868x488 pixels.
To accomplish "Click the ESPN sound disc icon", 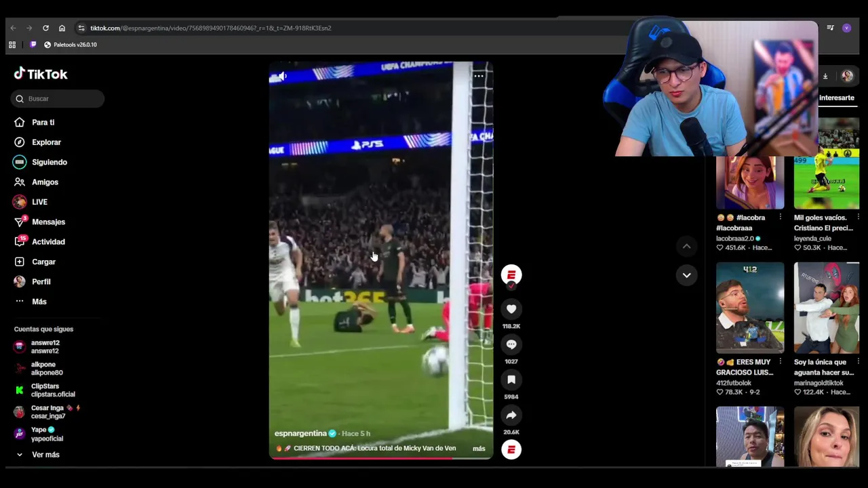I will pos(511,449).
